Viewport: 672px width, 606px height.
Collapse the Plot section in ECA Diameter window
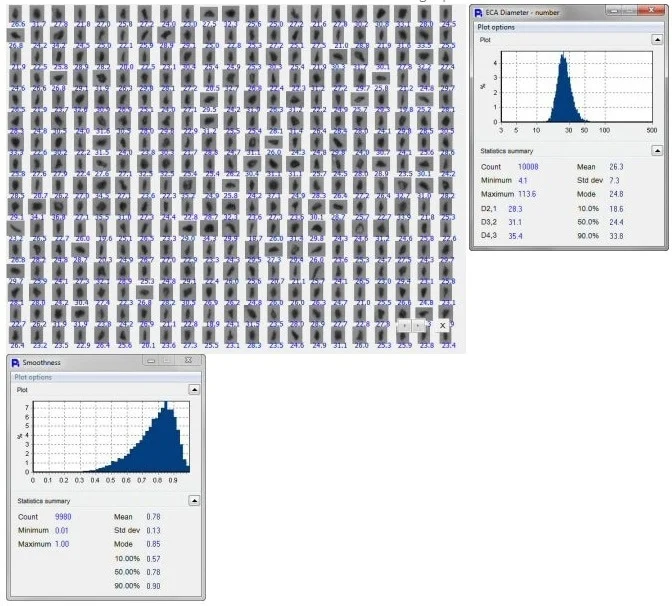656,42
